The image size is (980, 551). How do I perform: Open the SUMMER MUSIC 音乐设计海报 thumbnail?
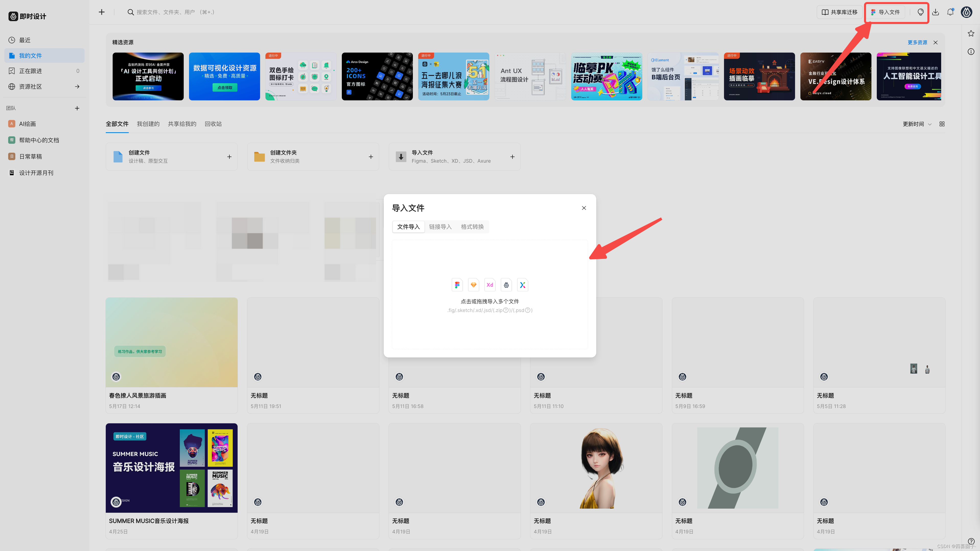[x=171, y=468]
